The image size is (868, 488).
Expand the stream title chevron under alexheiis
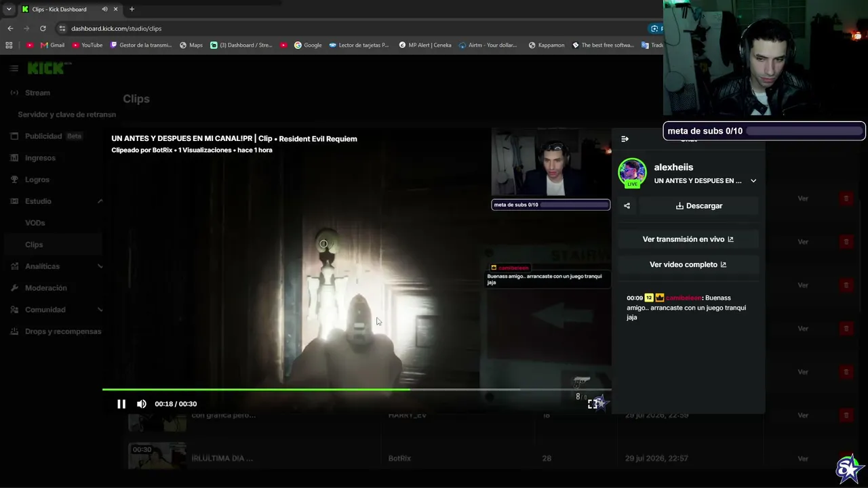click(x=753, y=181)
